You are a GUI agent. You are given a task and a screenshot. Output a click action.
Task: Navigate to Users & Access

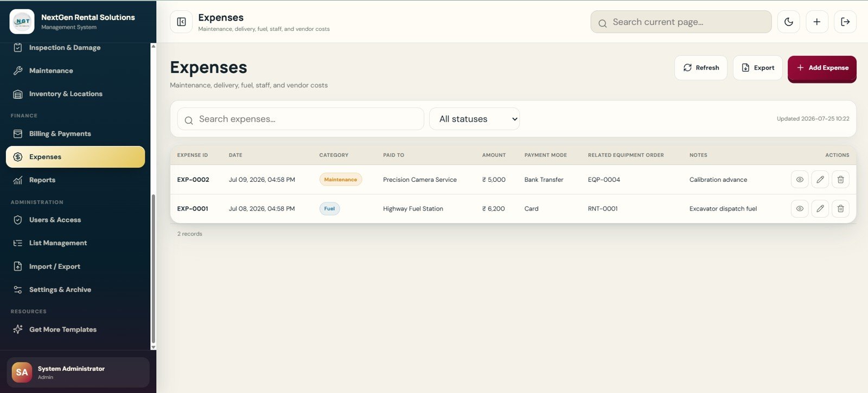coord(75,220)
